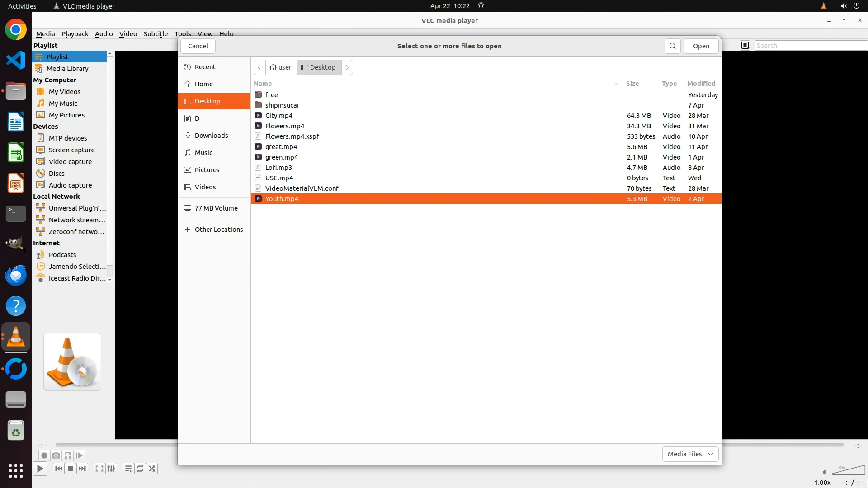Expand Other Locations in sidebar
This screenshot has height=488, width=868.
(x=219, y=230)
